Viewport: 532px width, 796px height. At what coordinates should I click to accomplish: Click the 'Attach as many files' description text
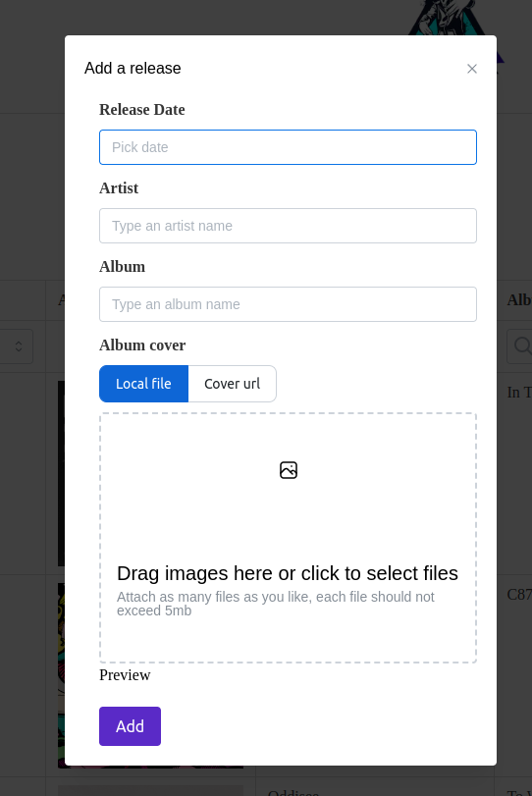point(276,604)
